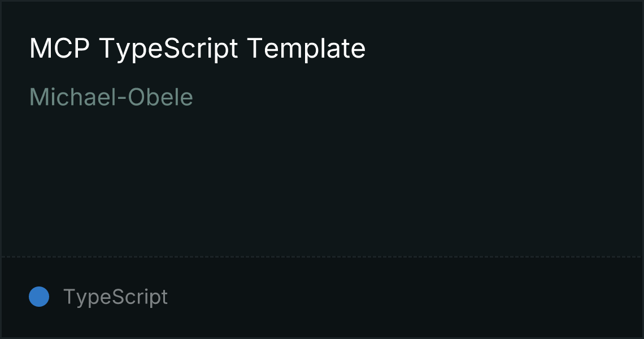Click empty space right of the title
This screenshot has width=644, height=339.
point(497,49)
